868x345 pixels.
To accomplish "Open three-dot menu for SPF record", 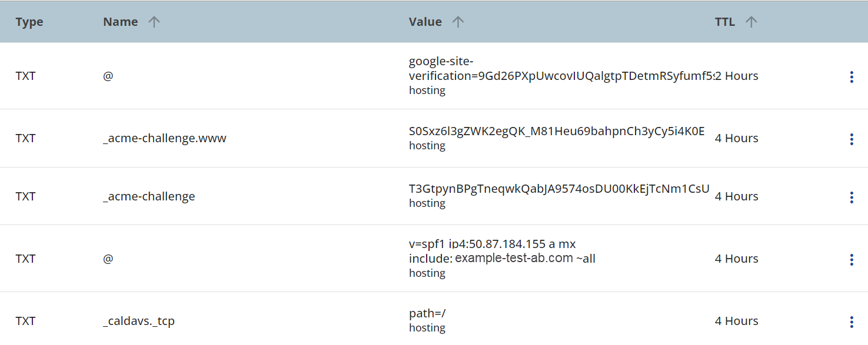I will pyautogui.click(x=851, y=260).
